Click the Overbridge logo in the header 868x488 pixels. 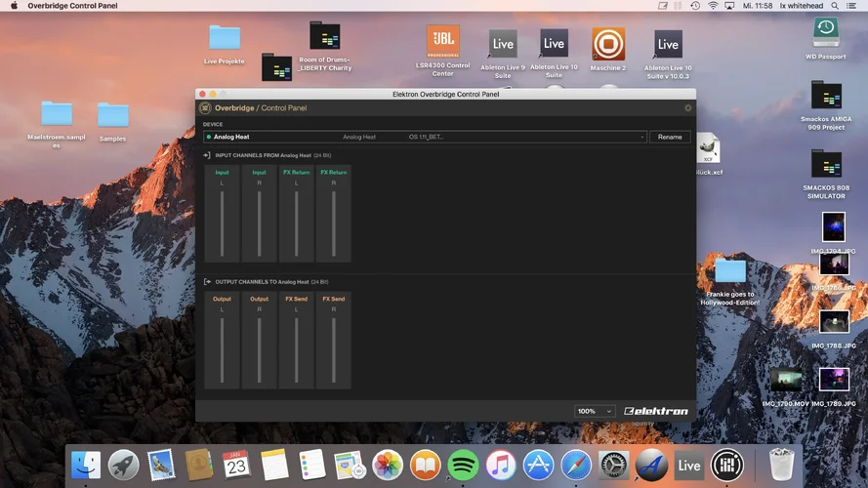pyautogui.click(x=205, y=107)
